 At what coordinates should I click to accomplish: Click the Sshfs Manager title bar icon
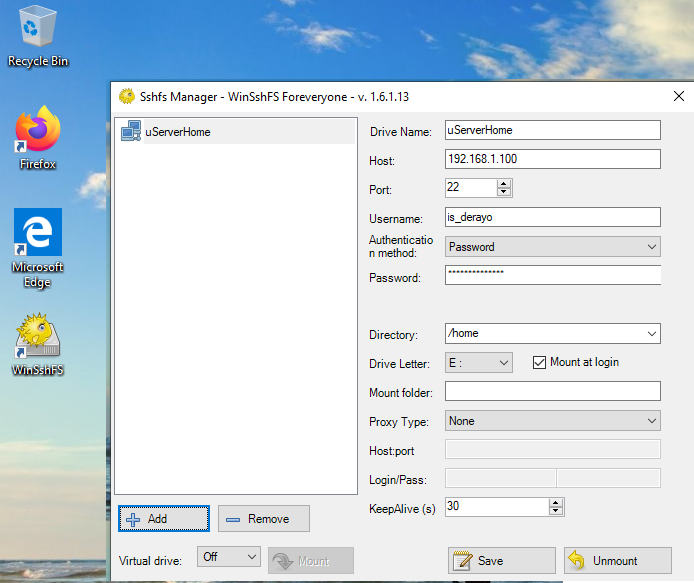coord(127,97)
